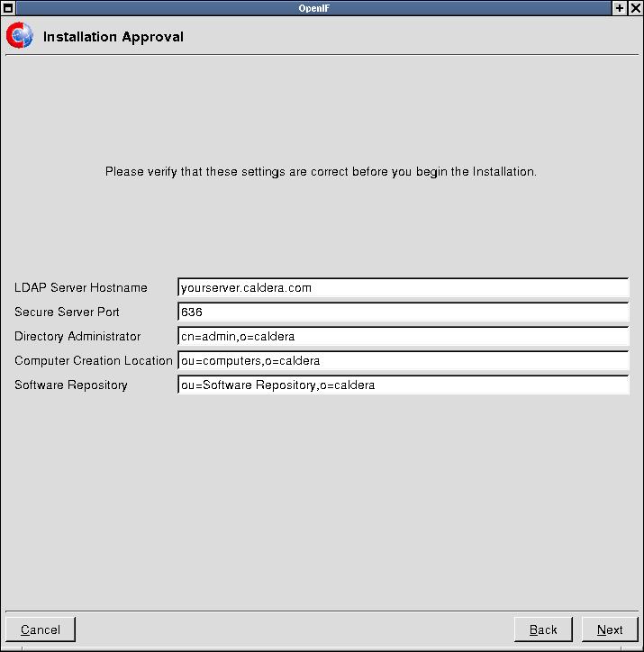The image size is (644, 652).
Task: Click the LDAP Server Hostname field
Action: 403,288
